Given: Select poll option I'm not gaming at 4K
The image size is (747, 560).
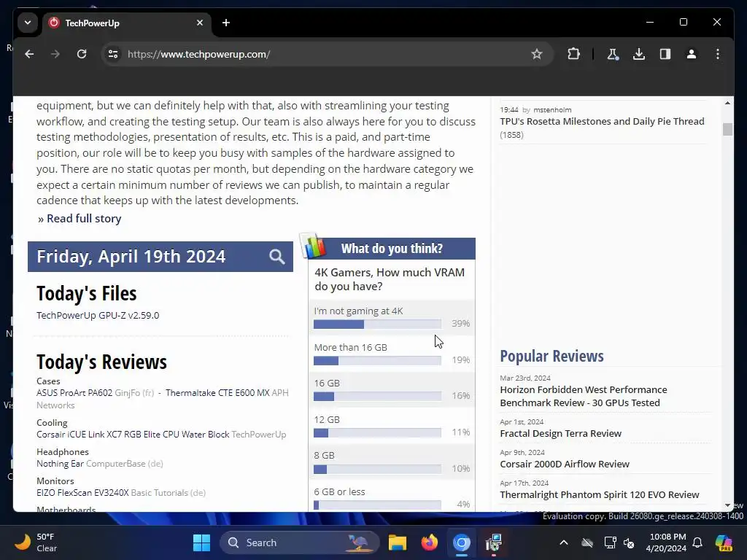Looking at the screenshot, I should click(x=358, y=311).
